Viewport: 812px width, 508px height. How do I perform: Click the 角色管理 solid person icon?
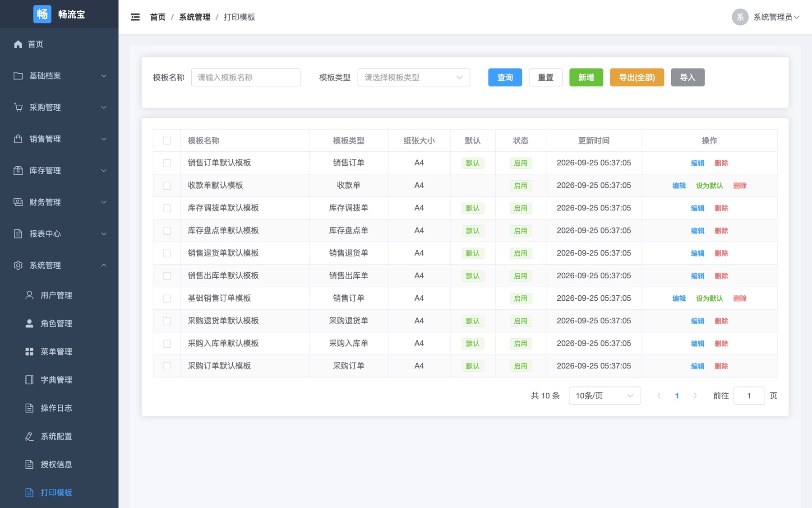pos(29,323)
